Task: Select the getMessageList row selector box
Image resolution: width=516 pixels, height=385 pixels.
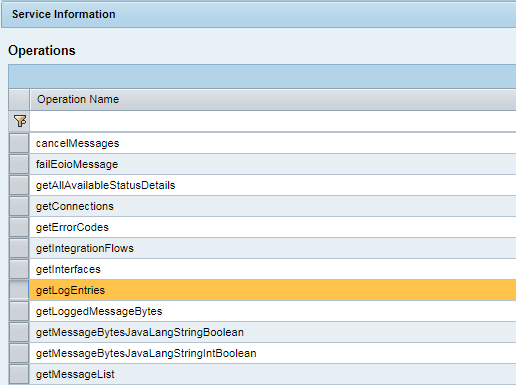Action: 19,374
